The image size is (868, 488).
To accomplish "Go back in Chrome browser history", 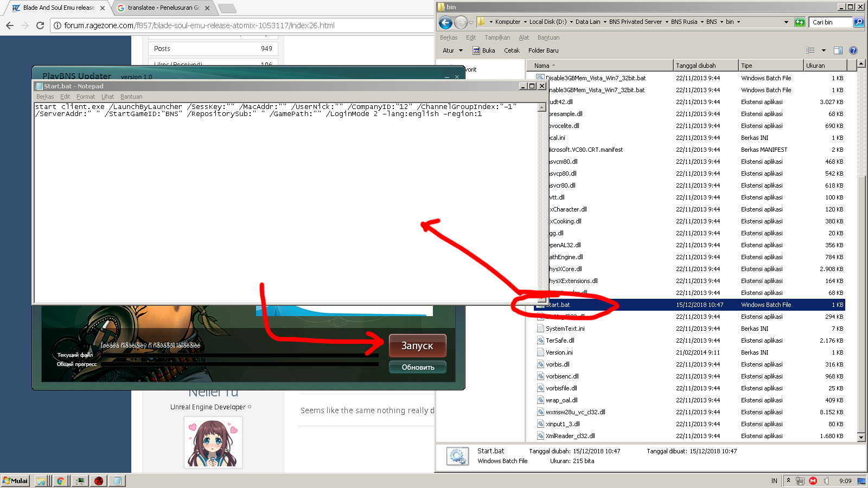I will pyautogui.click(x=9, y=25).
